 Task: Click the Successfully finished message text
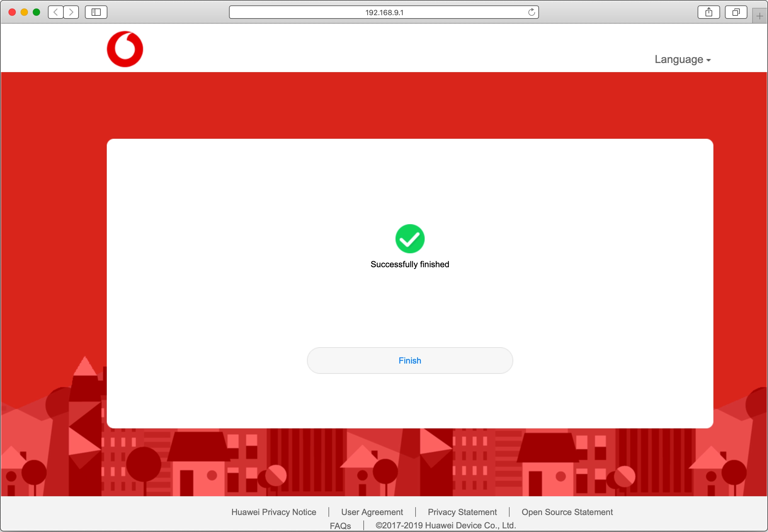pyautogui.click(x=410, y=264)
